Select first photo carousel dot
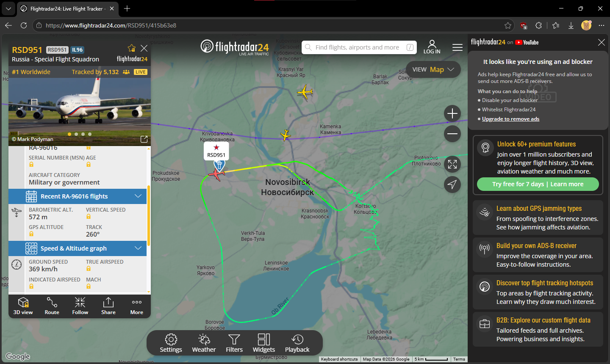Image resolution: width=610 pixels, height=364 pixels. pyautogui.click(x=69, y=134)
